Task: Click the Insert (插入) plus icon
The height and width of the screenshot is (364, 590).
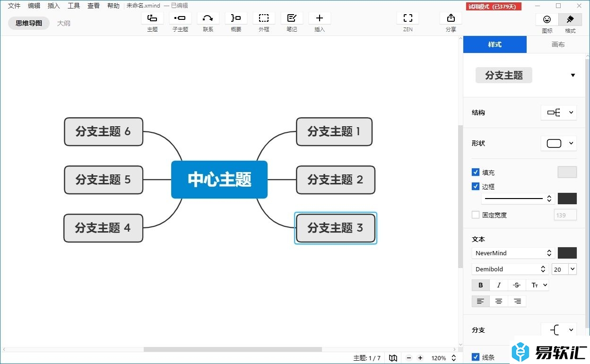Action: pos(320,18)
